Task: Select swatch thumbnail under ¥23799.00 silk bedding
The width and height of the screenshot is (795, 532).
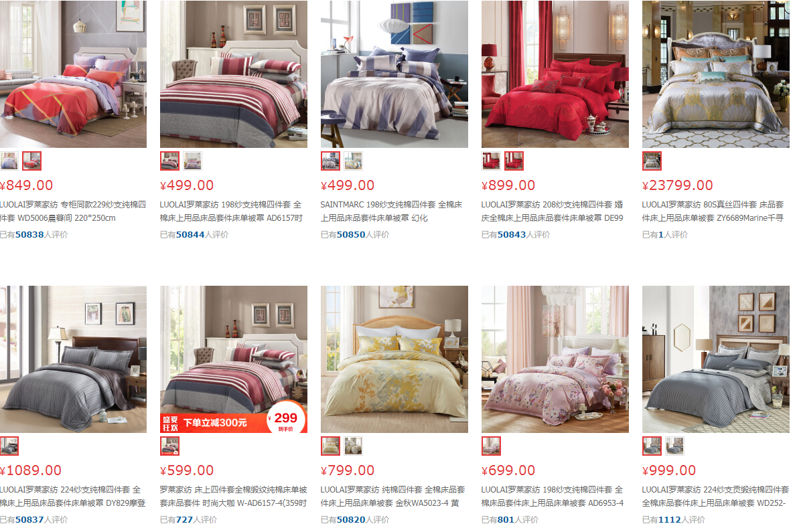Action: click(x=652, y=161)
